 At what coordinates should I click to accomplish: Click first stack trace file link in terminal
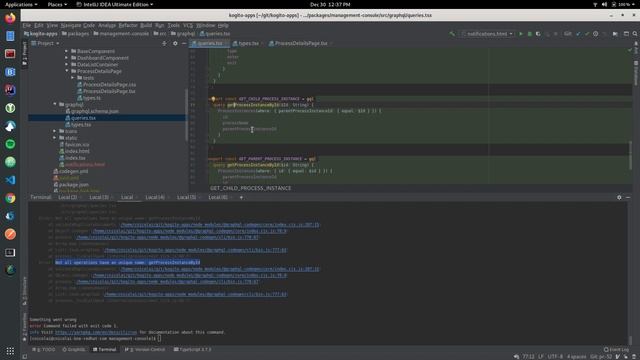point(220,225)
